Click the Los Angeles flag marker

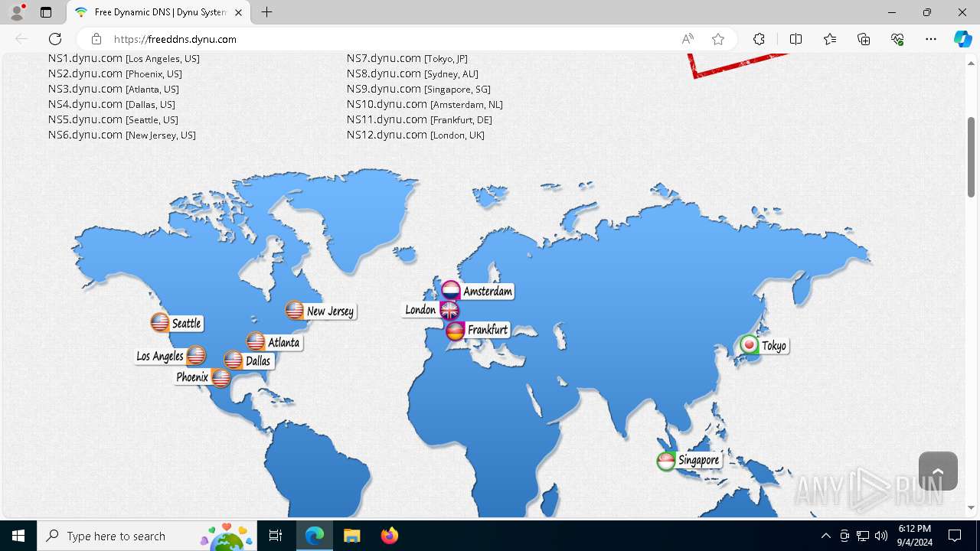(196, 356)
